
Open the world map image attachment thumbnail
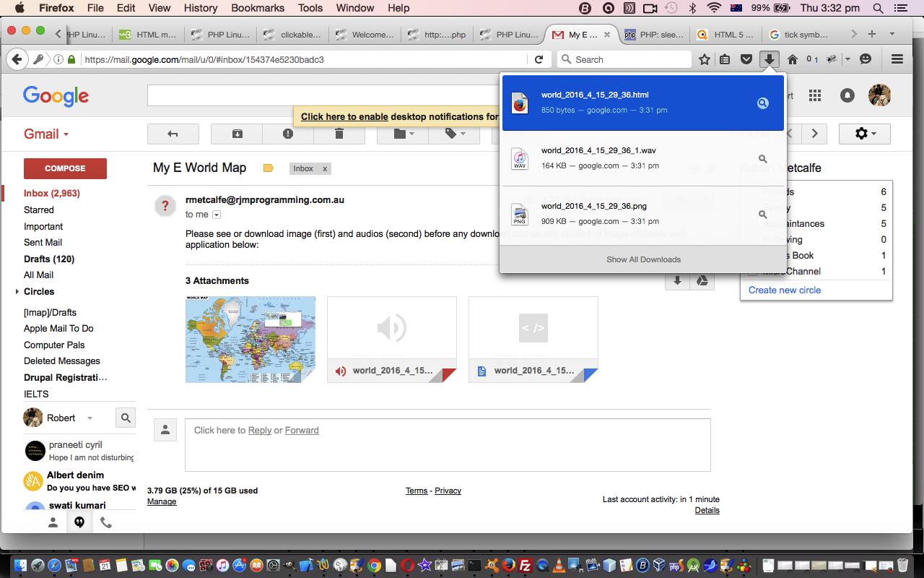coord(250,339)
